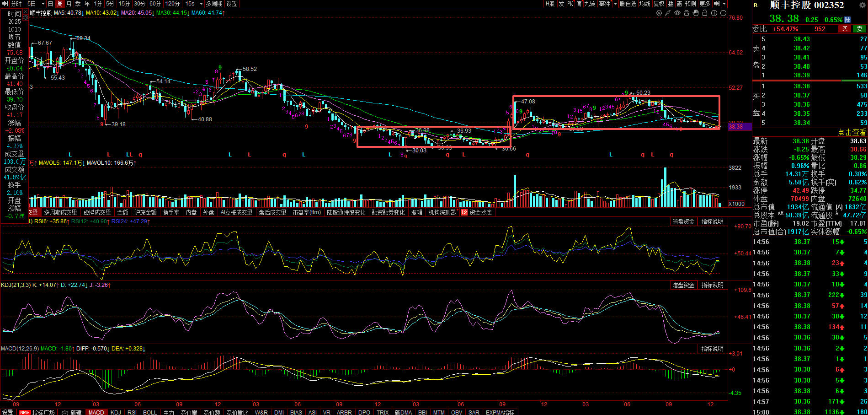Viewport: 868px width, 415px height.
Task: Open the 窗 window tool
Action: click(x=680, y=4)
